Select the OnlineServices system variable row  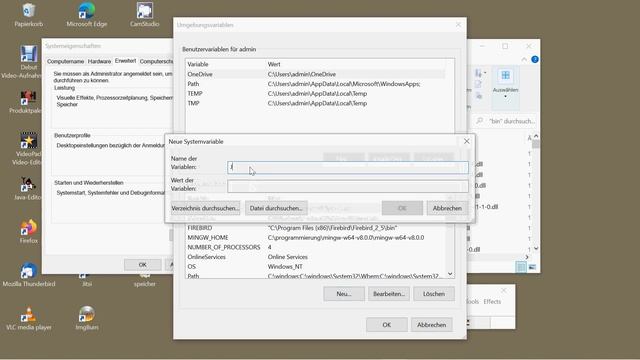[x=315, y=257]
